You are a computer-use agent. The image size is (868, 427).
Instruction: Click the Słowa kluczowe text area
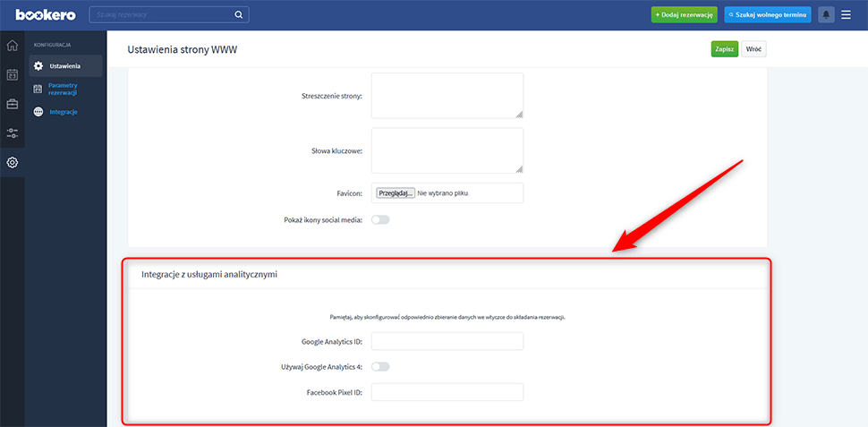point(447,150)
